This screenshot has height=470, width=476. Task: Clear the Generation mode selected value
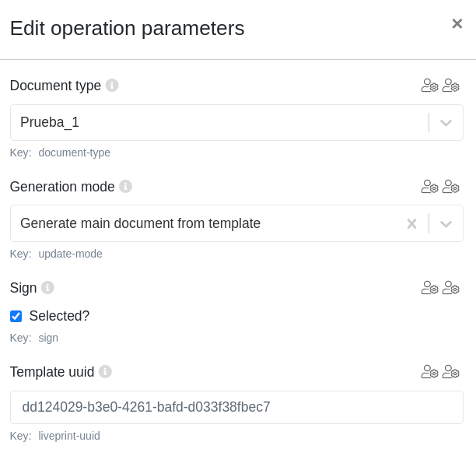[x=411, y=224]
